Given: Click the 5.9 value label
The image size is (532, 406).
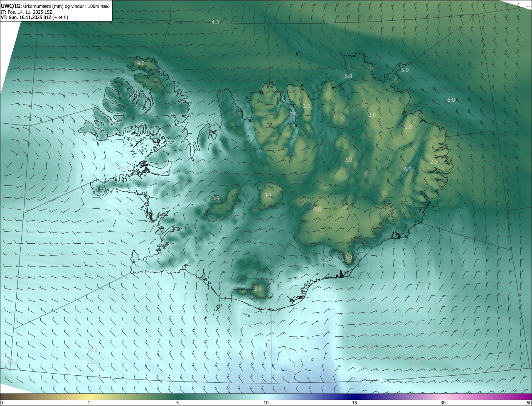Looking at the screenshot, I should 405,70.
